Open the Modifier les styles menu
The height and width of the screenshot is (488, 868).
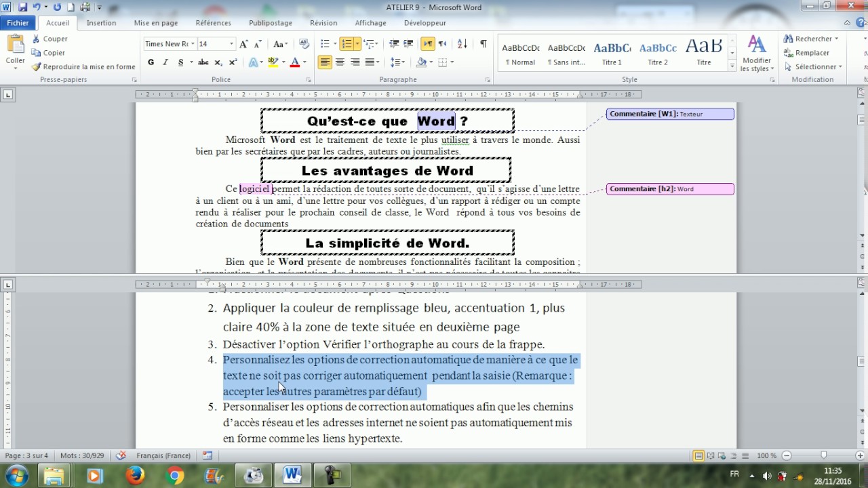click(x=755, y=54)
